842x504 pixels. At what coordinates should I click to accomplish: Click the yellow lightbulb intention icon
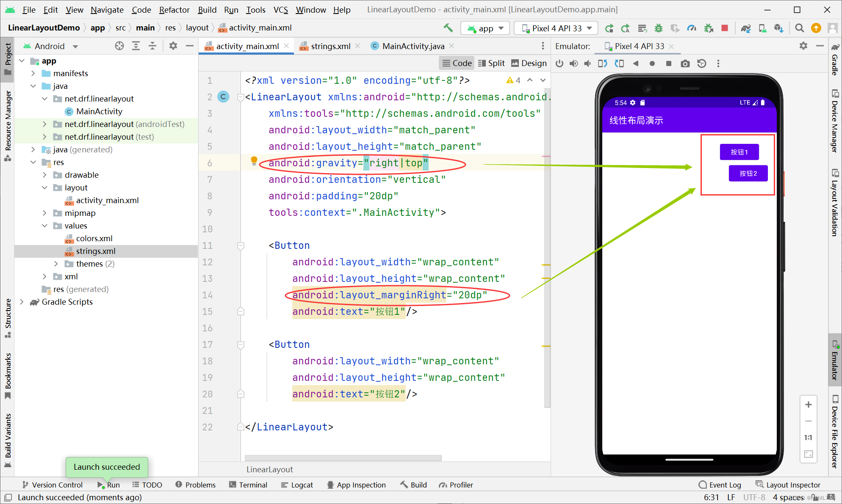tap(254, 161)
